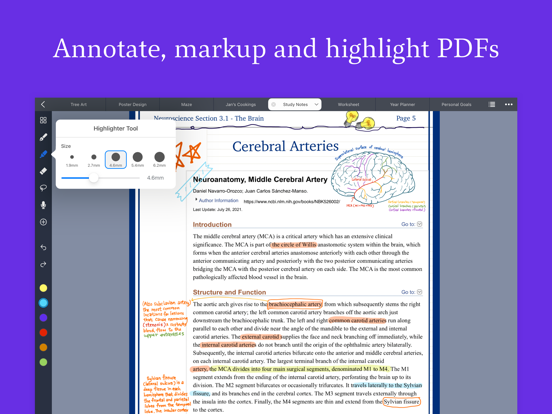Click the Cerebral Arteries title

(286, 146)
